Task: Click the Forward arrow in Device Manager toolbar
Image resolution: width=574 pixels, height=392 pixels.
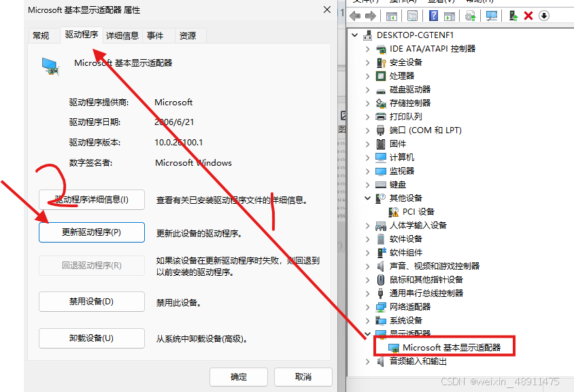Action: (x=371, y=16)
